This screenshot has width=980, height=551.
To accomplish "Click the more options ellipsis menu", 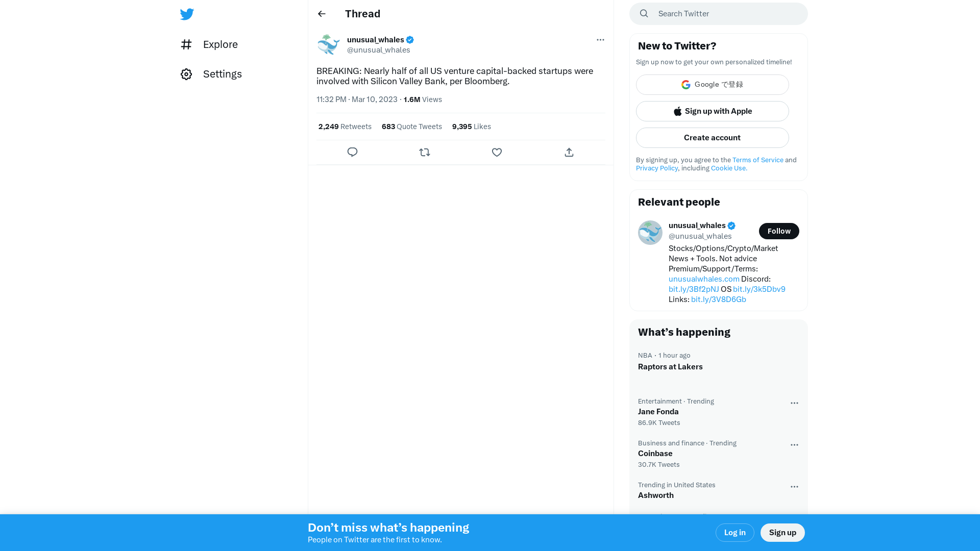I will point(600,40).
